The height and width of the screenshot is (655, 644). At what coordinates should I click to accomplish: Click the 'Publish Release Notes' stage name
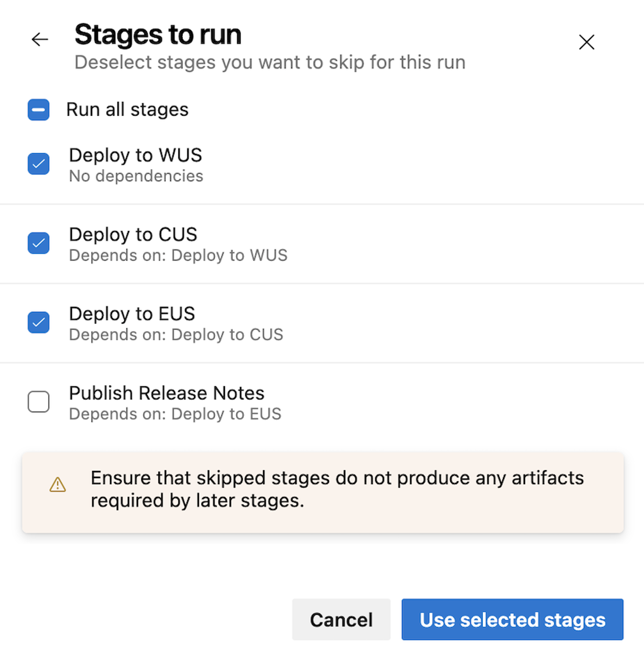pyautogui.click(x=166, y=393)
